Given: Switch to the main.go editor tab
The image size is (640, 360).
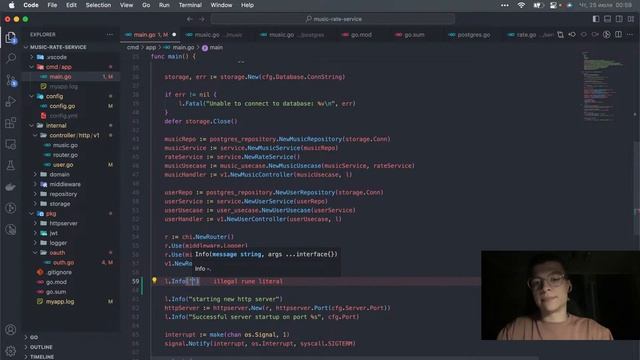Looking at the screenshot, I should point(150,35).
